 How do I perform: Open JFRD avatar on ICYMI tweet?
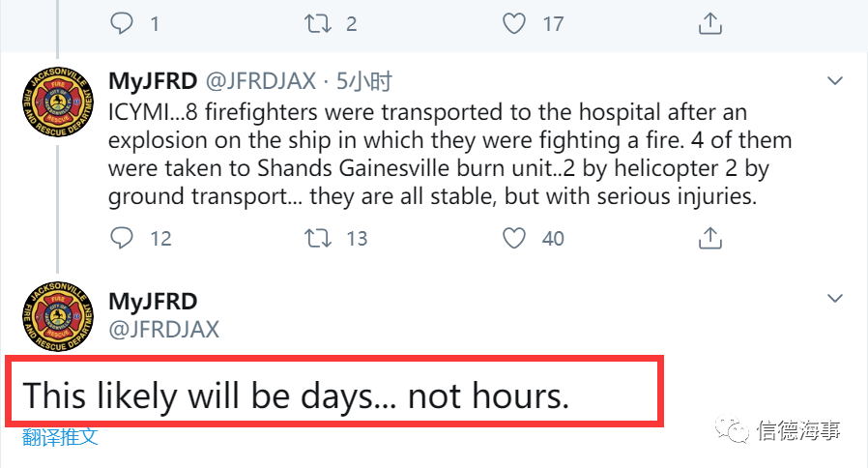(58, 102)
